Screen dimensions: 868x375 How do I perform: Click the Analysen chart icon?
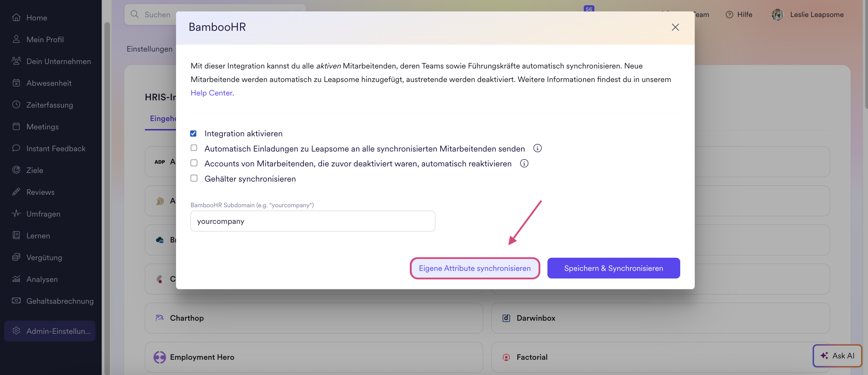tap(16, 279)
